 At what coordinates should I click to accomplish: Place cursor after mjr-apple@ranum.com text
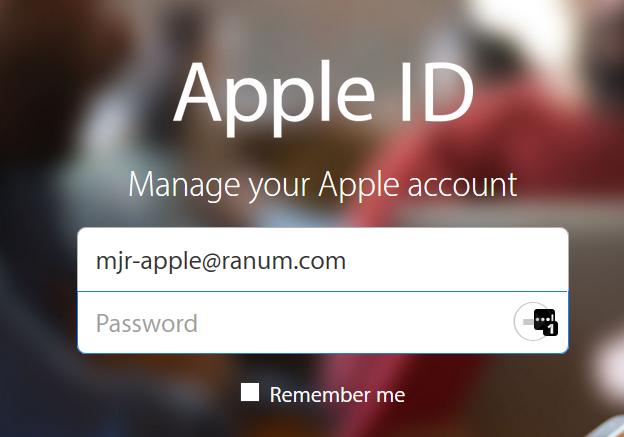click(347, 261)
